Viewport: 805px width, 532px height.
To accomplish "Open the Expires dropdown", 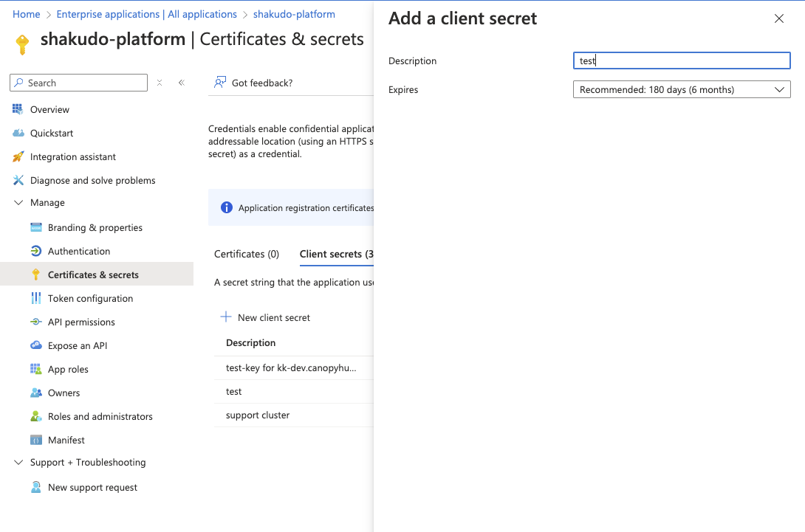I will tap(682, 89).
